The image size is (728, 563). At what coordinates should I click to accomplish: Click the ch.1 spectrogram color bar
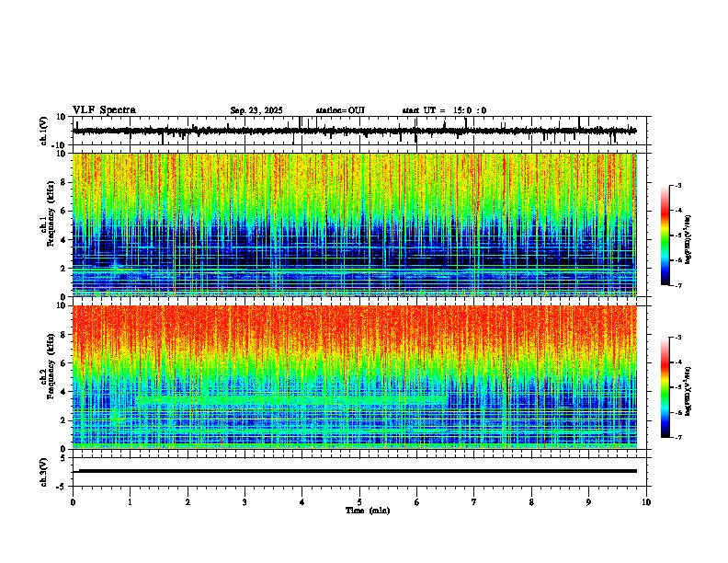[x=665, y=236]
